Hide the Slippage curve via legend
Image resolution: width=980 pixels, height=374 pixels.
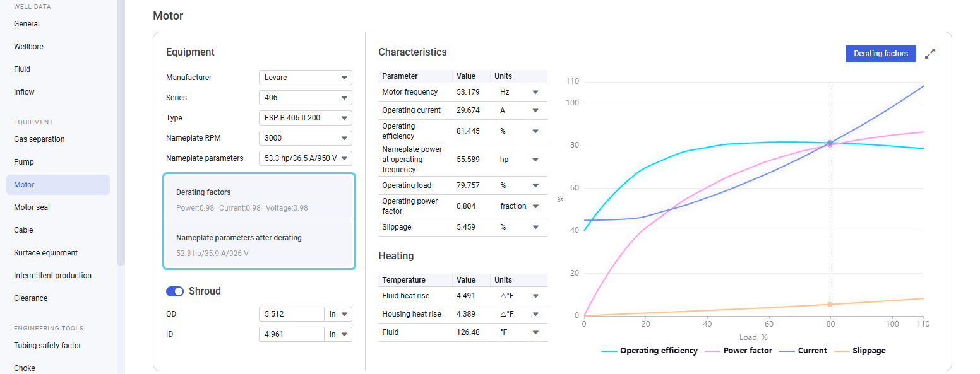coord(860,351)
